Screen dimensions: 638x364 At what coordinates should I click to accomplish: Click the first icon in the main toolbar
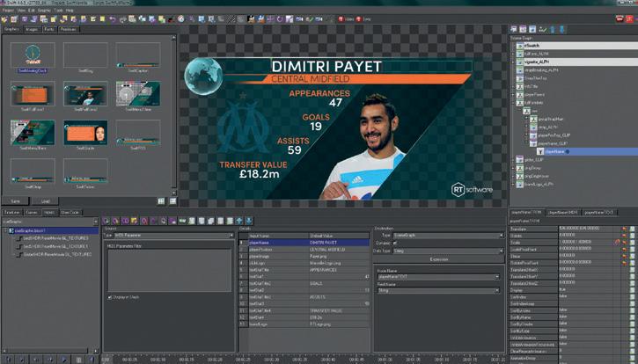coord(5,19)
